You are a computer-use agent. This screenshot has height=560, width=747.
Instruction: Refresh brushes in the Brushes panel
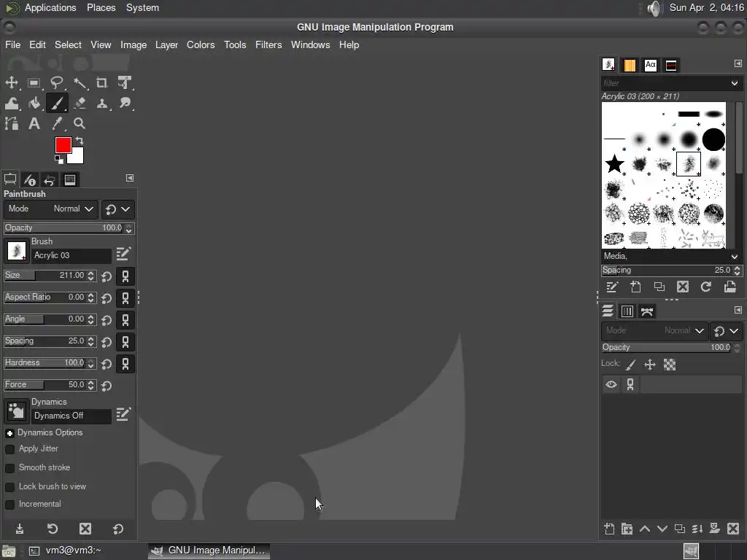click(706, 287)
